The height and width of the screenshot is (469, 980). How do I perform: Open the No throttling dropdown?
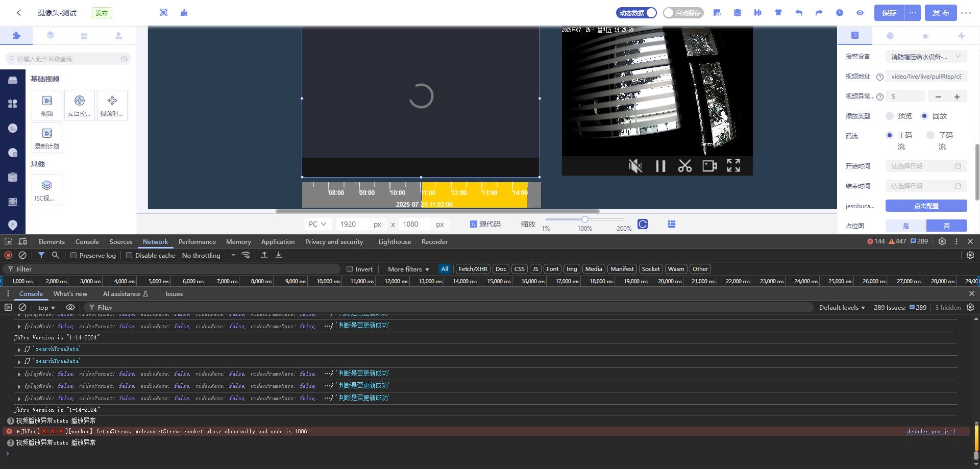point(209,255)
